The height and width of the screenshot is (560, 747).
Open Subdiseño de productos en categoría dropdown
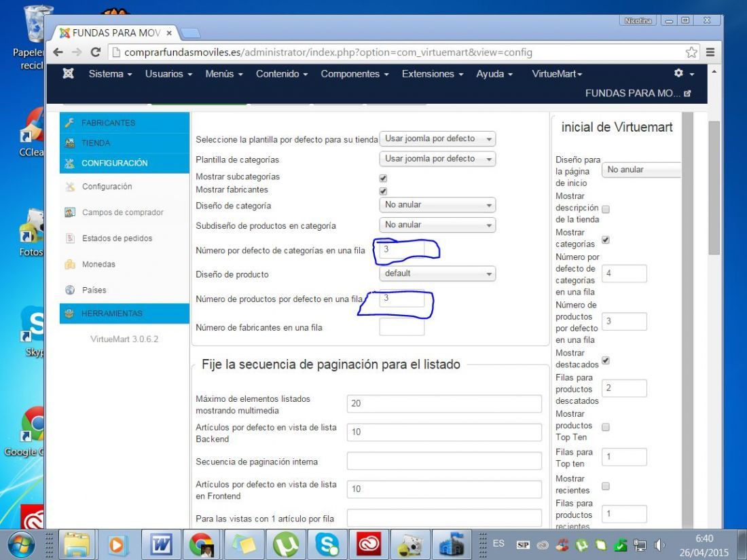437,225
